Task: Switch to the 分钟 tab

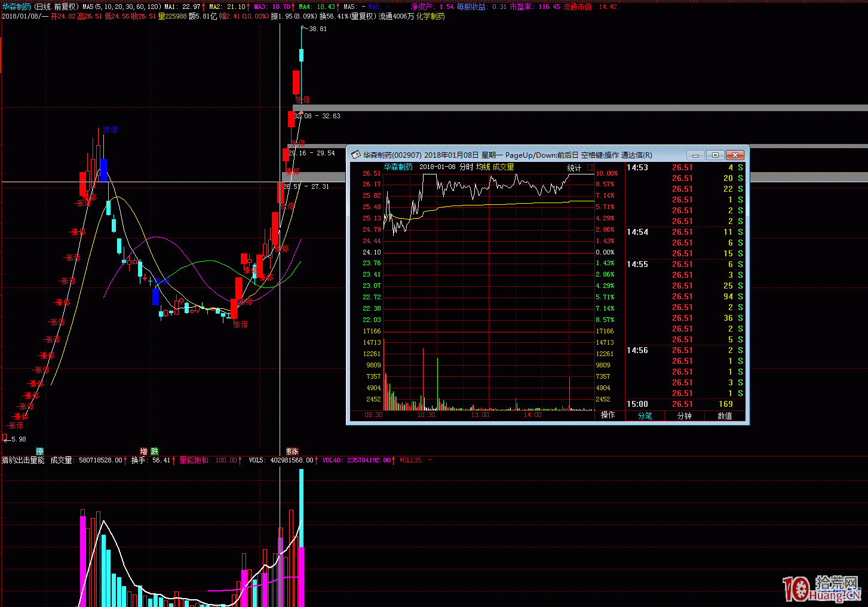Action: [x=684, y=416]
